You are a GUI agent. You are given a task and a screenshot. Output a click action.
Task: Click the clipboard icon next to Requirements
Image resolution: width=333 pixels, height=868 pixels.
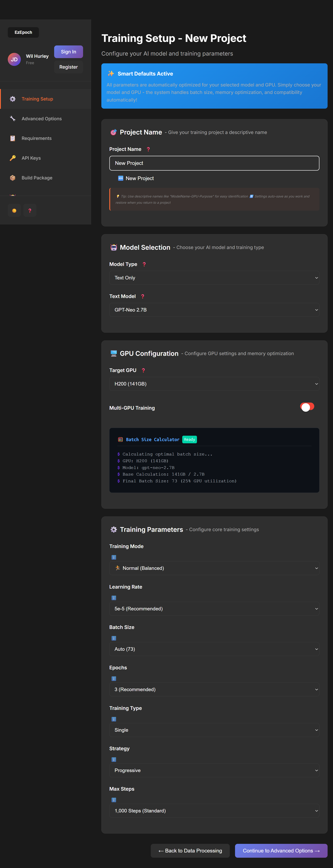(x=13, y=138)
